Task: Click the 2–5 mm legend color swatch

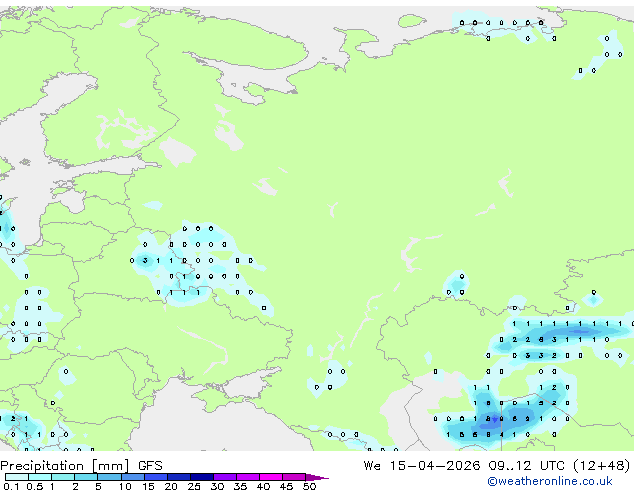Action: (86, 477)
